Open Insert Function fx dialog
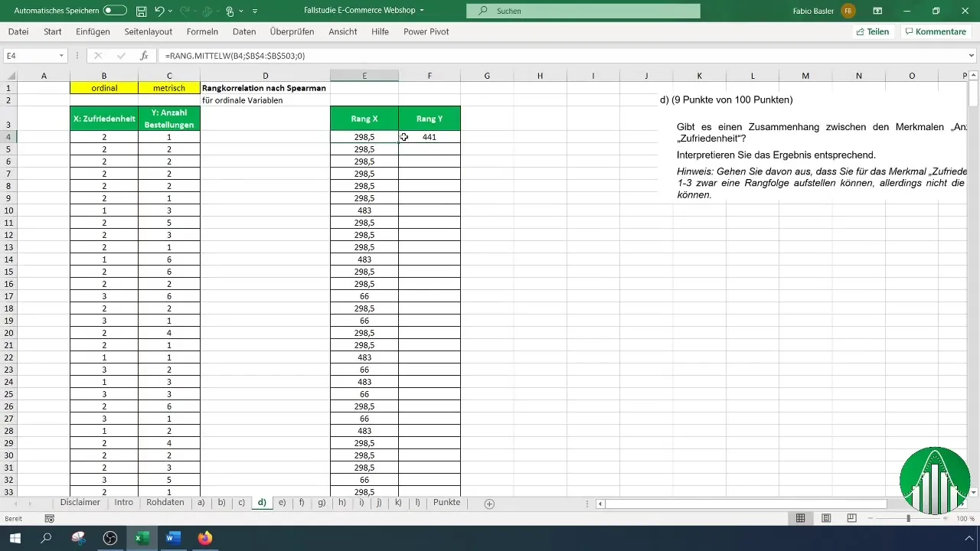This screenshot has width=980, height=551. point(144,56)
